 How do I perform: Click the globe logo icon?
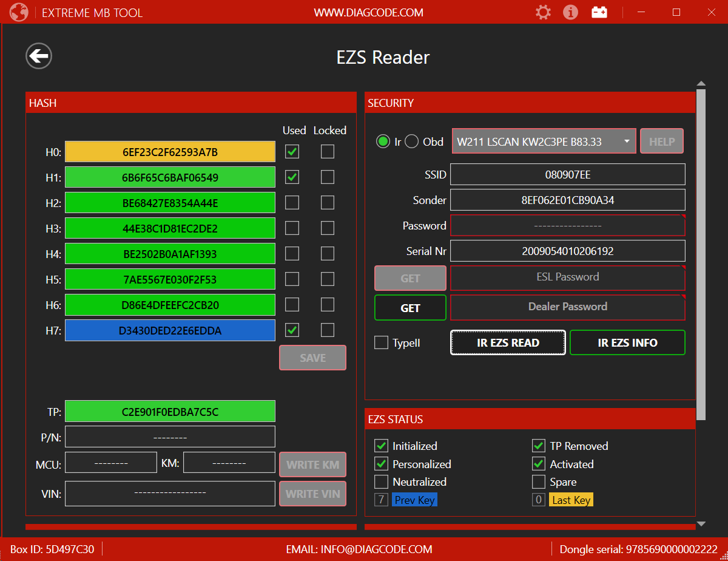point(18,12)
